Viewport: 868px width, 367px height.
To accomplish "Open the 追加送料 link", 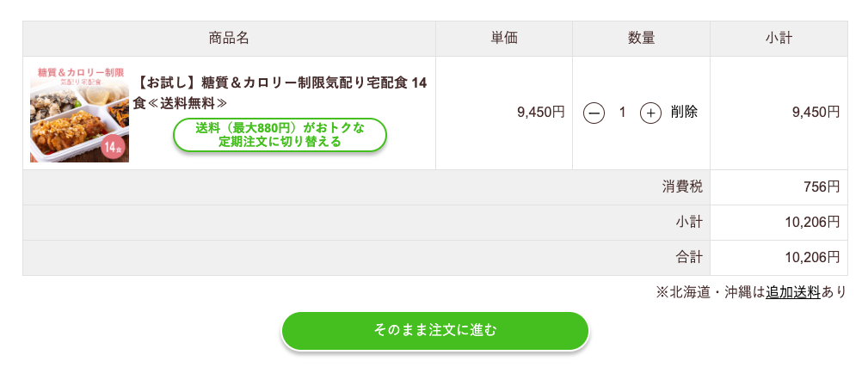I will click(x=792, y=293).
